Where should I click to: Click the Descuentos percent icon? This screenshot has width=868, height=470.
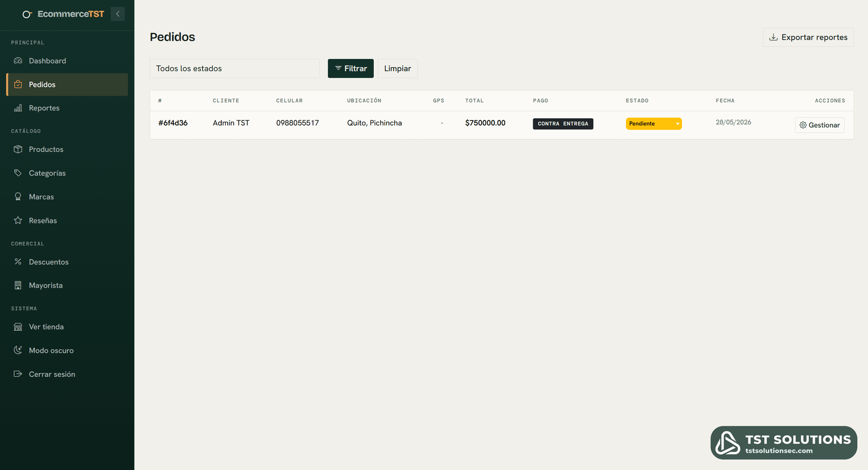pos(18,262)
